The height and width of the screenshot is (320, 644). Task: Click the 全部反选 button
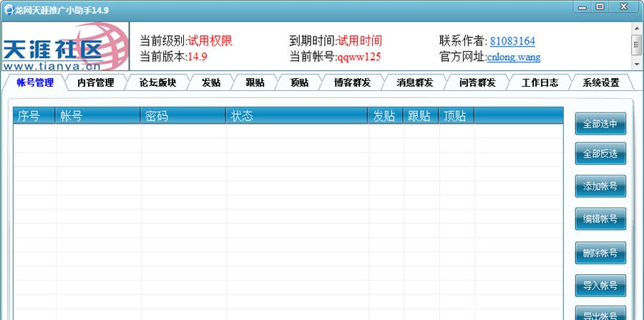coord(600,154)
